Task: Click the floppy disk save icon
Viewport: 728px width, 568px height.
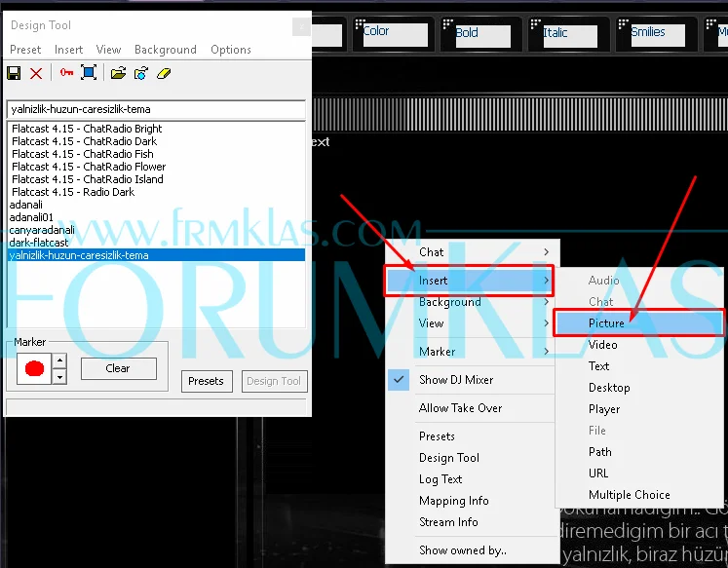Action: pos(14,73)
